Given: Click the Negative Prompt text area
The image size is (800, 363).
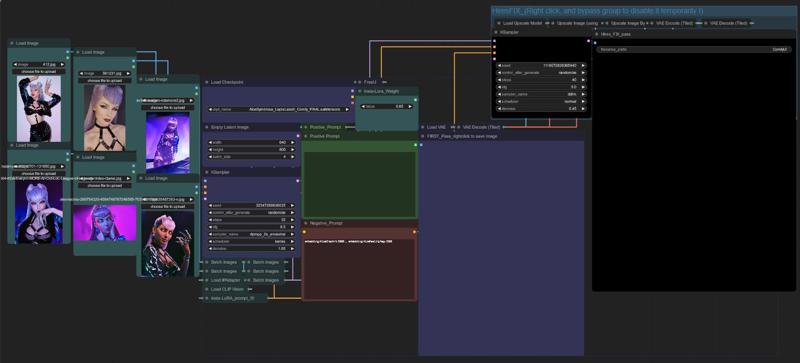Looking at the screenshot, I should [359, 269].
